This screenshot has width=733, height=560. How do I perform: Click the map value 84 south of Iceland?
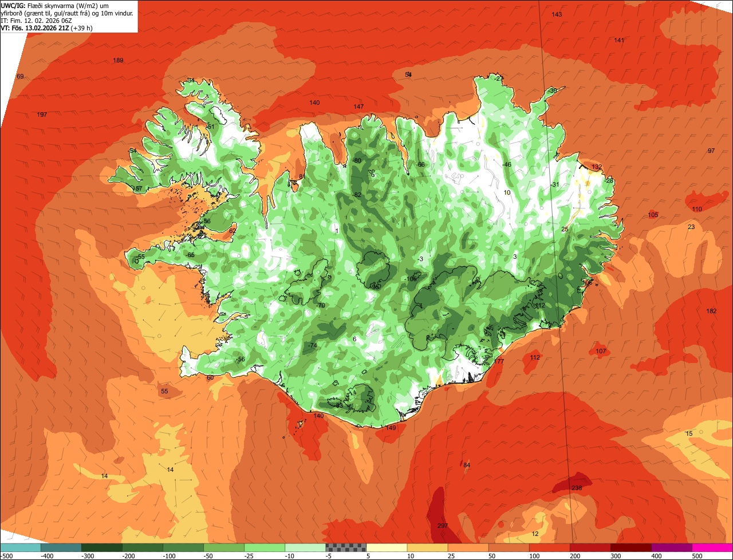pyautogui.click(x=467, y=465)
